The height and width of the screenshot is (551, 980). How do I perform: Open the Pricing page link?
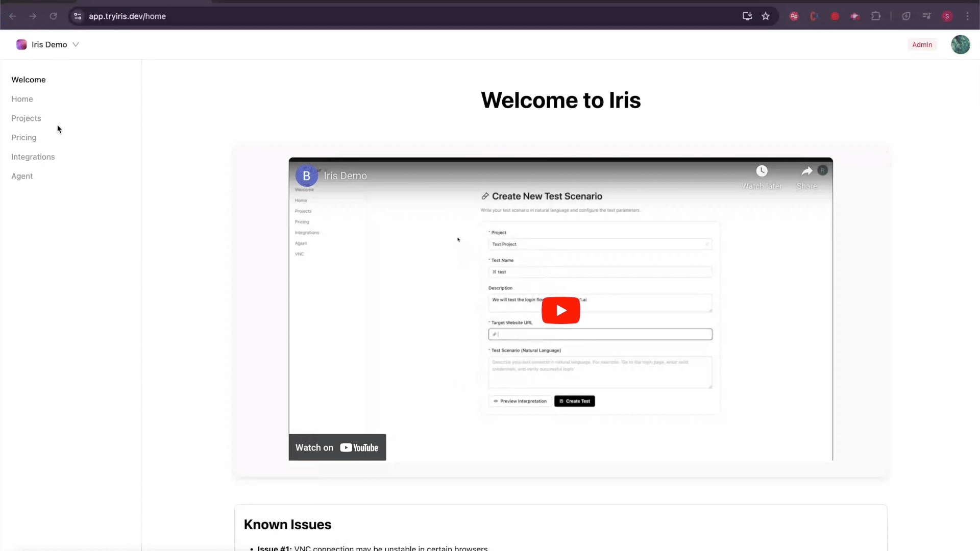pyautogui.click(x=24, y=138)
